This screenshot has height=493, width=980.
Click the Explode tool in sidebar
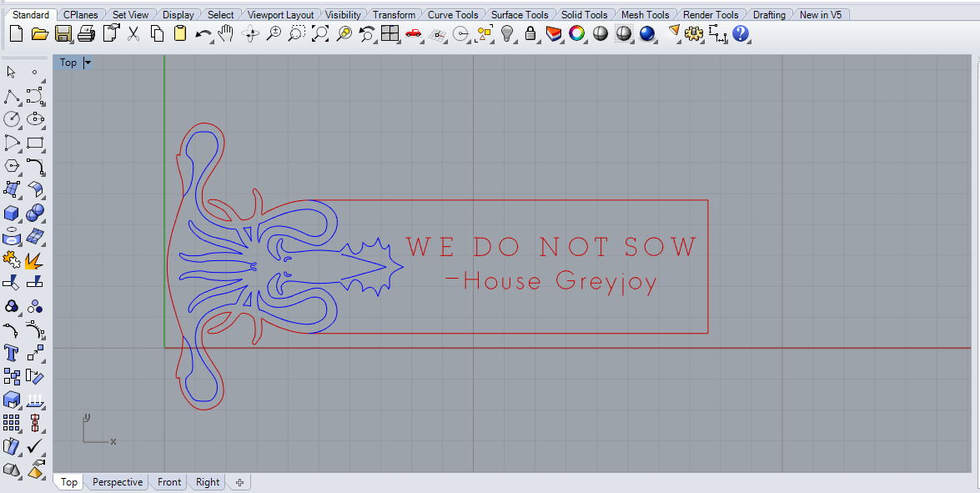click(x=34, y=259)
